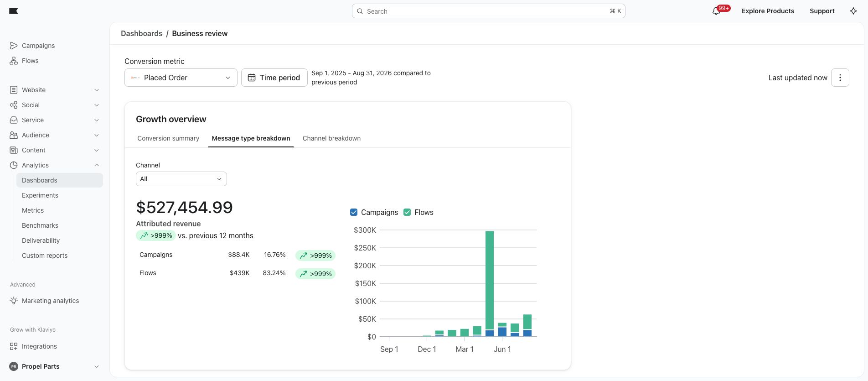
Task: Uncheck the Flows chart series
Action: pyautogui.click(x=407, y=212)
